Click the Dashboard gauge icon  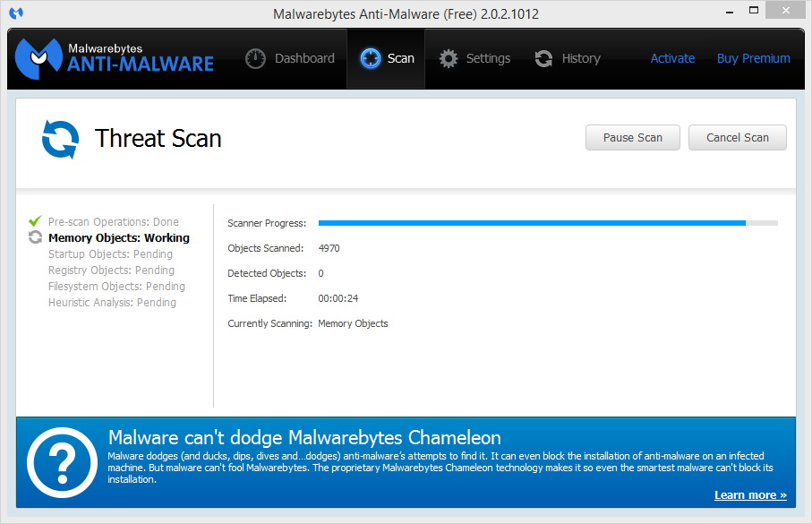(x=255, y=58)
